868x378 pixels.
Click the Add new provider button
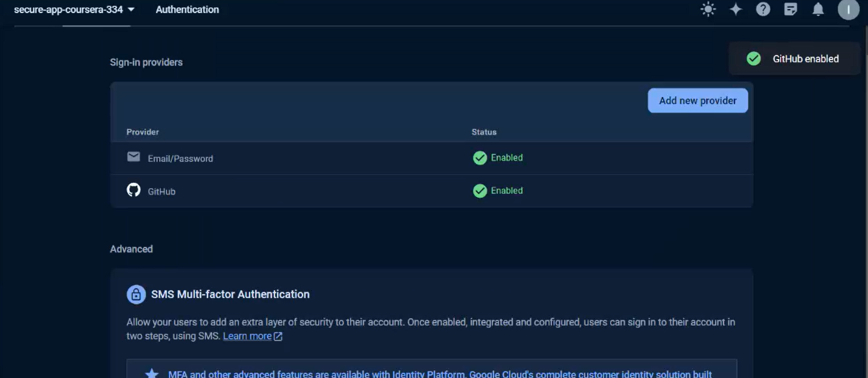pos(697,100)
